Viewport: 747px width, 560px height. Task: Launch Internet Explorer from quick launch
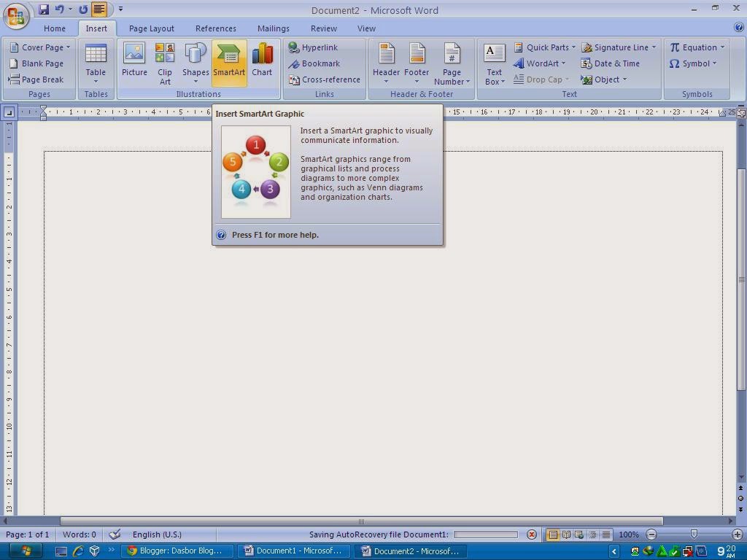[x=78, y=551]
